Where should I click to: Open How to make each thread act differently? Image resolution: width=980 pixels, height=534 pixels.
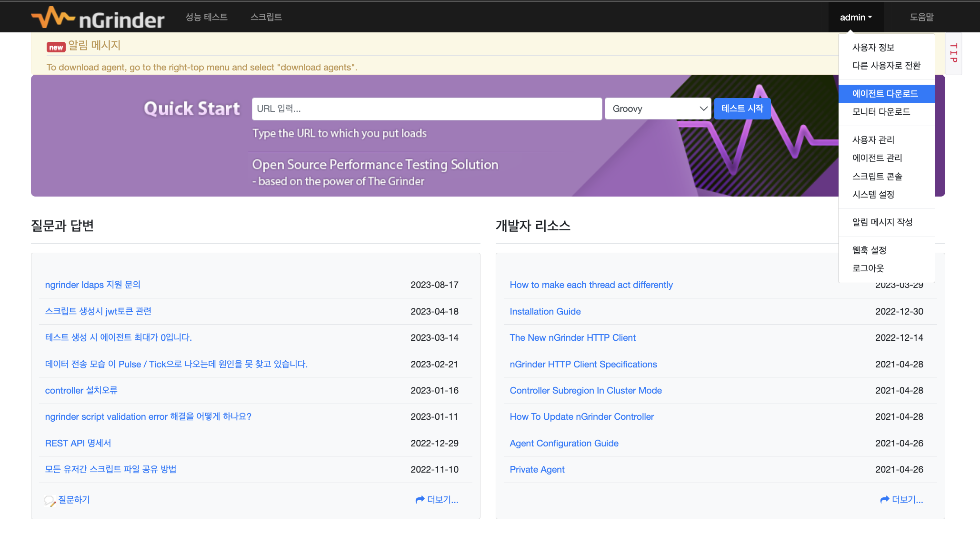pos(591,285)
